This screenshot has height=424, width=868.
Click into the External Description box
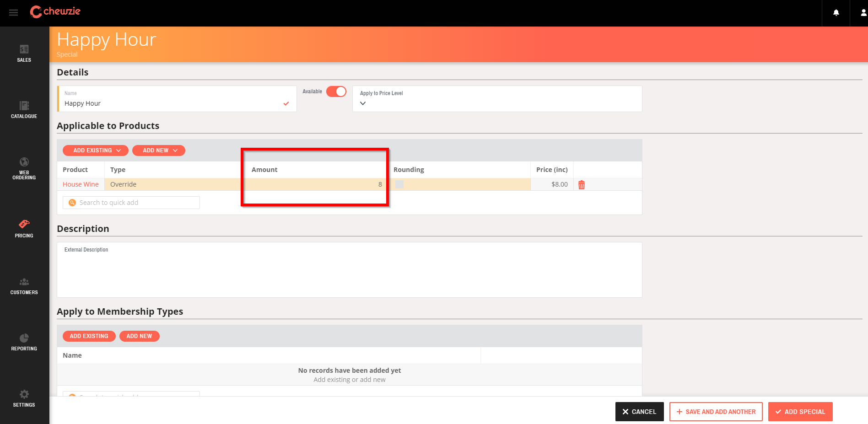tap(350, 270)
